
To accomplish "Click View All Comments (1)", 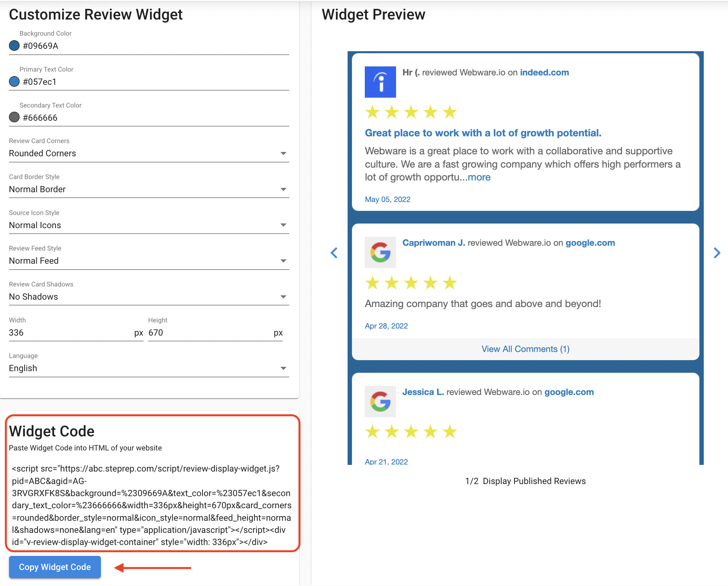I will coord(525,349).
